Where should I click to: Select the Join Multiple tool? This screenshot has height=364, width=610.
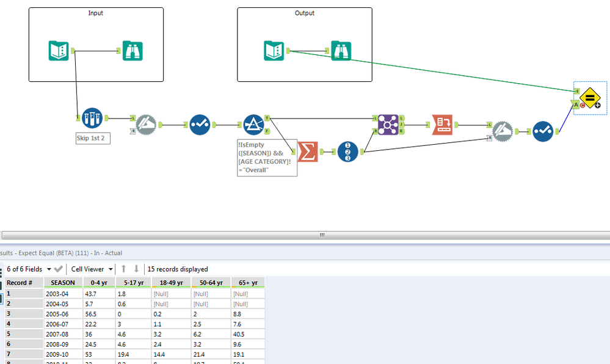pyautogui.click(x=388, y=125)
